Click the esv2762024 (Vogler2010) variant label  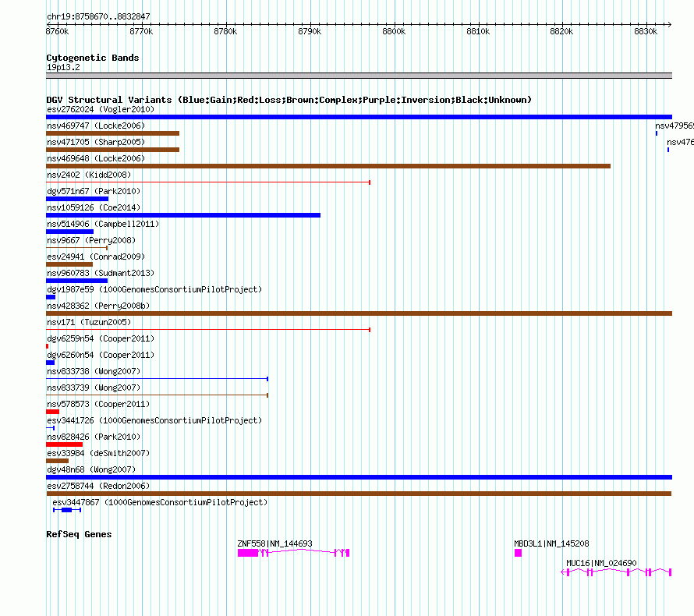pyautogui.click(x=101, y=109)
